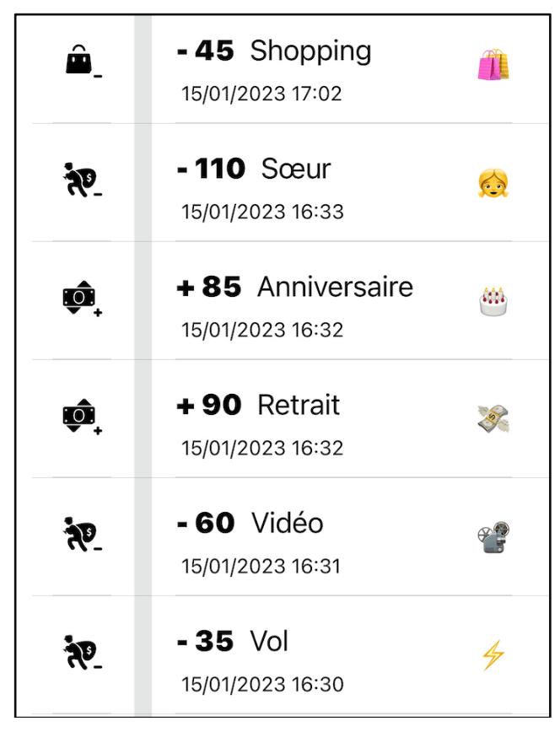Open the Sœur transaction of -110
Viewport: 560px width, 732px height.
[295, 170]
